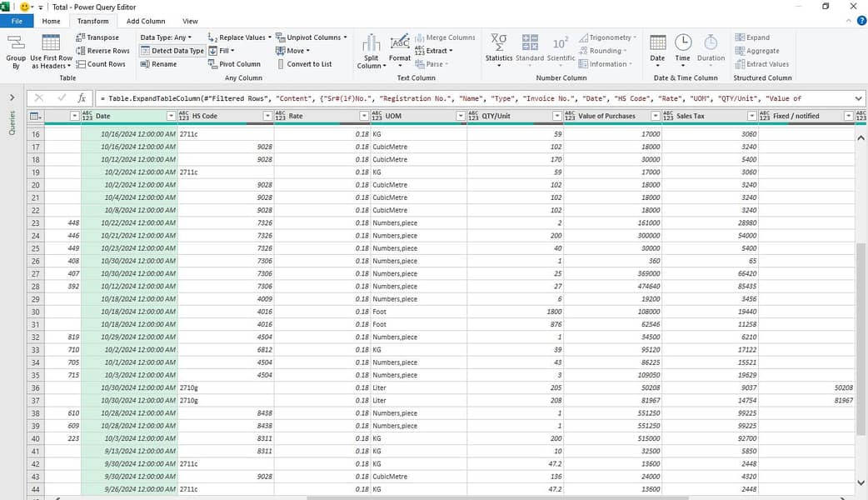Open the Move dropdown
Screen dimensions: 868x500
point(293,50)
